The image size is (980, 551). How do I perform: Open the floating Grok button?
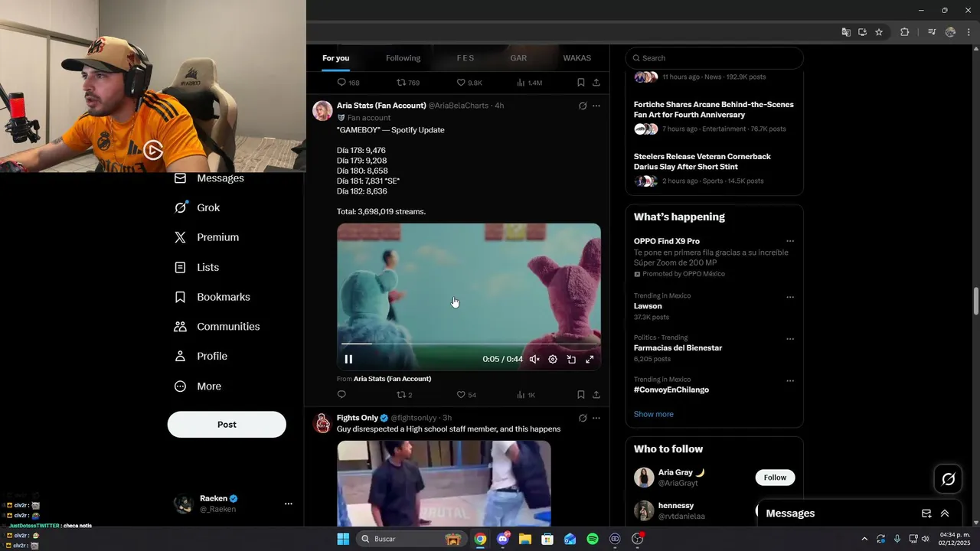click(x=949, y=479)
